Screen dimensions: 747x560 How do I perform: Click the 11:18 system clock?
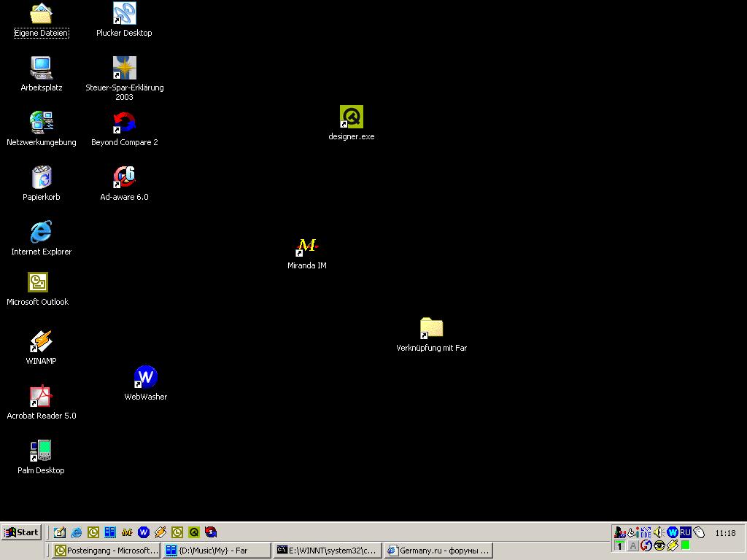point(725,533)
